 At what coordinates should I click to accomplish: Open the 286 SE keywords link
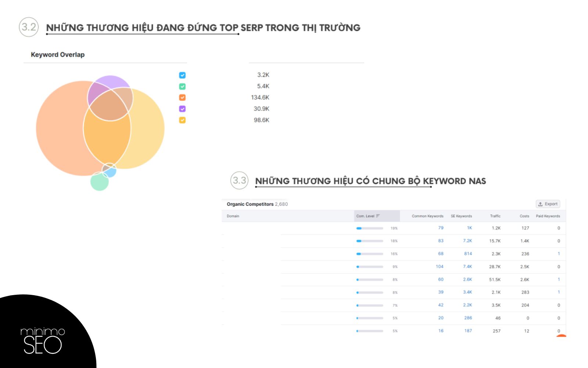[x=468, y=318]
